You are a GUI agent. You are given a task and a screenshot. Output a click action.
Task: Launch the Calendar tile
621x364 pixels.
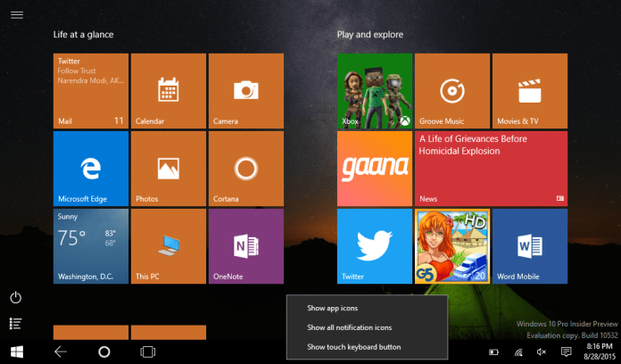tap(169, 91)
